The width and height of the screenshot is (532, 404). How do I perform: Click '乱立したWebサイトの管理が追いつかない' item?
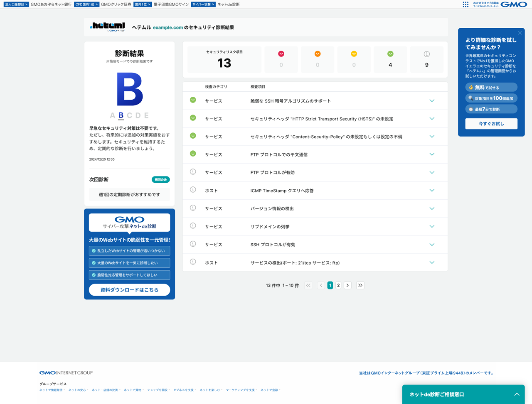(129, 251)
